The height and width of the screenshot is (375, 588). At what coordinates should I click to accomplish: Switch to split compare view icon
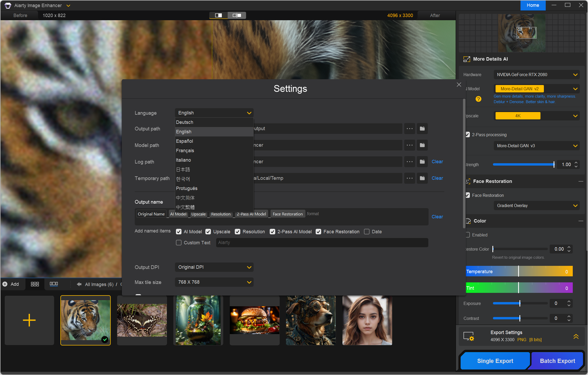point(218,15)
